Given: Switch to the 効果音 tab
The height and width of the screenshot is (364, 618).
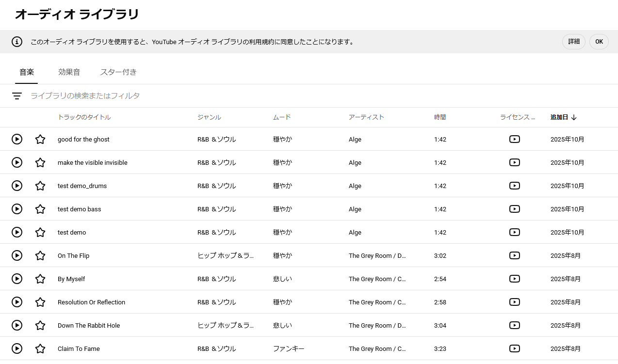Looking at the screenshot, I should click(69, 72).
